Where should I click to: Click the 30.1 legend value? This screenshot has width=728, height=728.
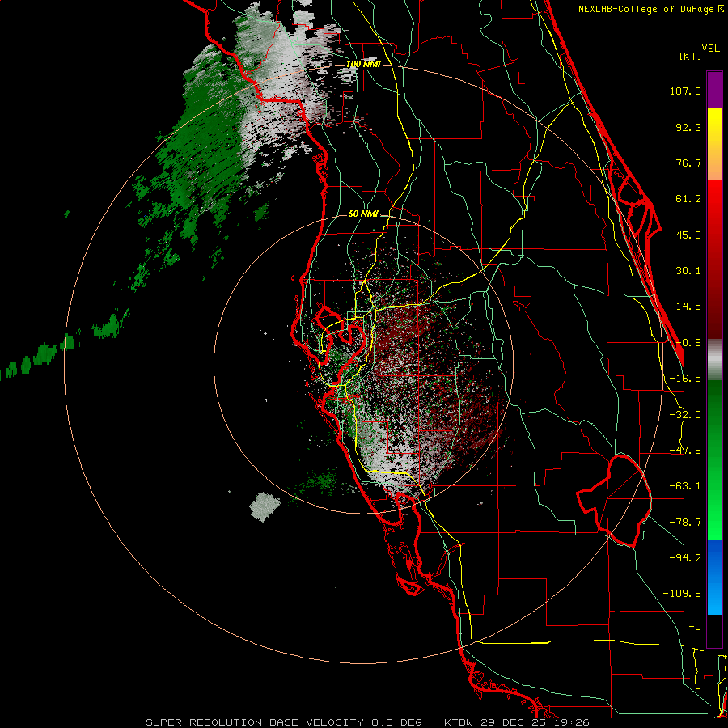[688, 271]
